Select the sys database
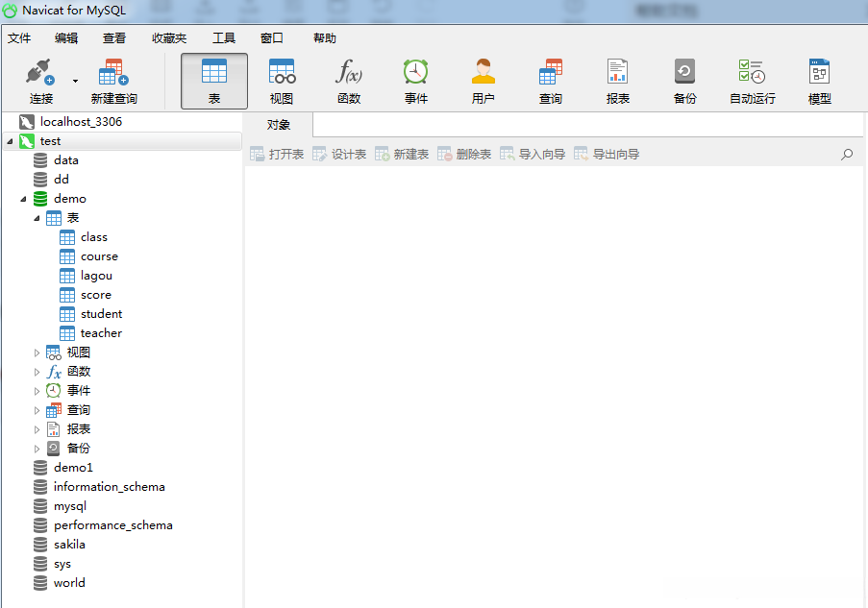This screenshot has width=868, height=608. coord(62,564)
